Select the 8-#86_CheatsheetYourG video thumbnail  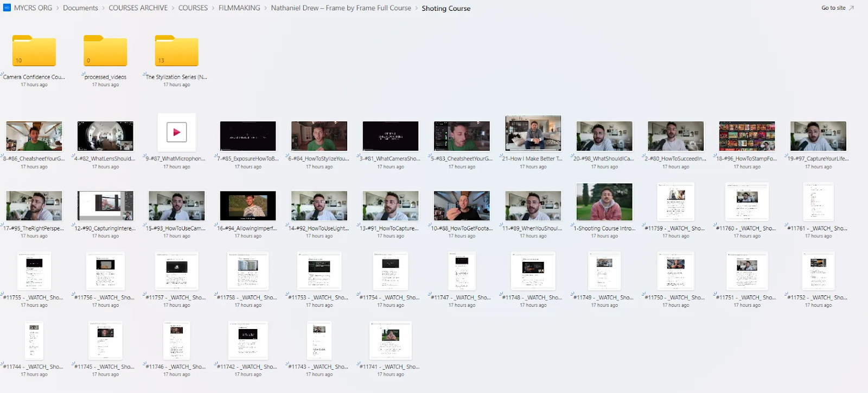(x=34, y=136)
